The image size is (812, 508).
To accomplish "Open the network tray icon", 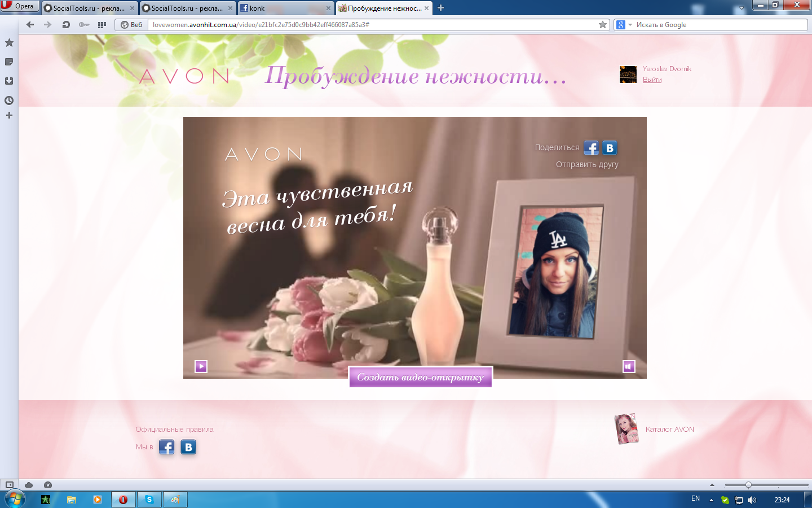I will 739,500.
